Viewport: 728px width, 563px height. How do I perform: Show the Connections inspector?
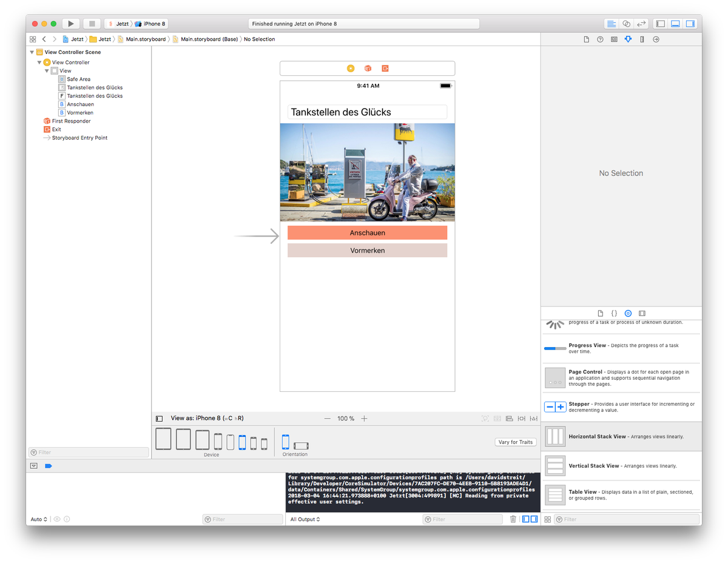656,39
